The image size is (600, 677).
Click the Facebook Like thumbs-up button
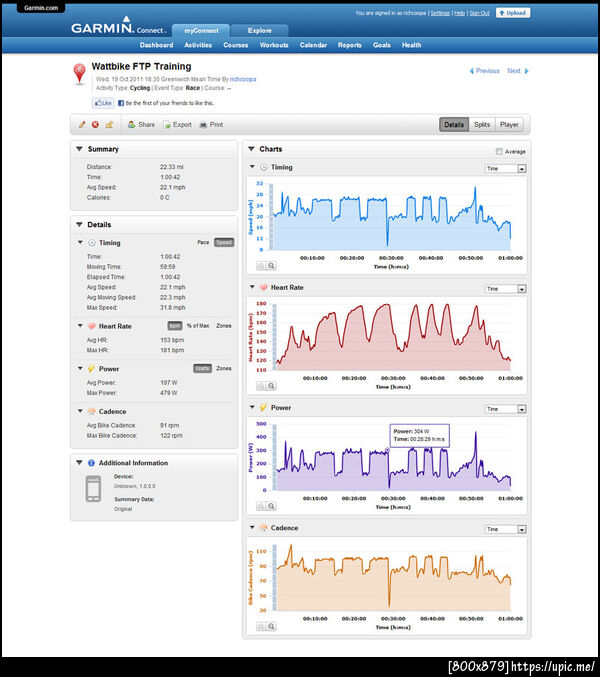pyautogui.click(x=104, y=103)
